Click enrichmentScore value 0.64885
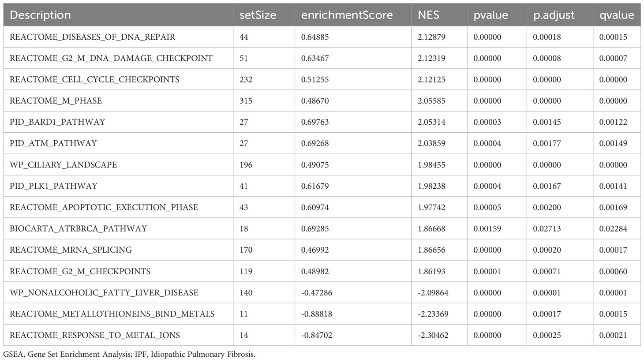 tap(315, 37)
